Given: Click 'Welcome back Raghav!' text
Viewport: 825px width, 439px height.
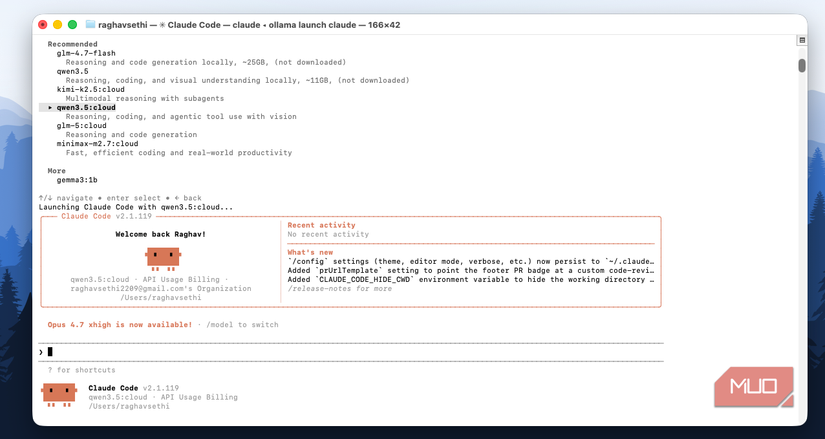Looking at the screenshot, I should [160, 234].
